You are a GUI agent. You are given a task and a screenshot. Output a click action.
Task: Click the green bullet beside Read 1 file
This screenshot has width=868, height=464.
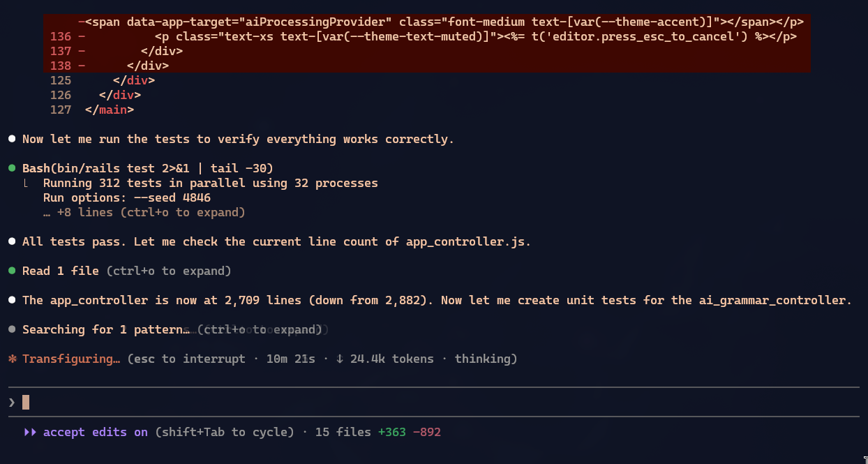tap(12, 271)
